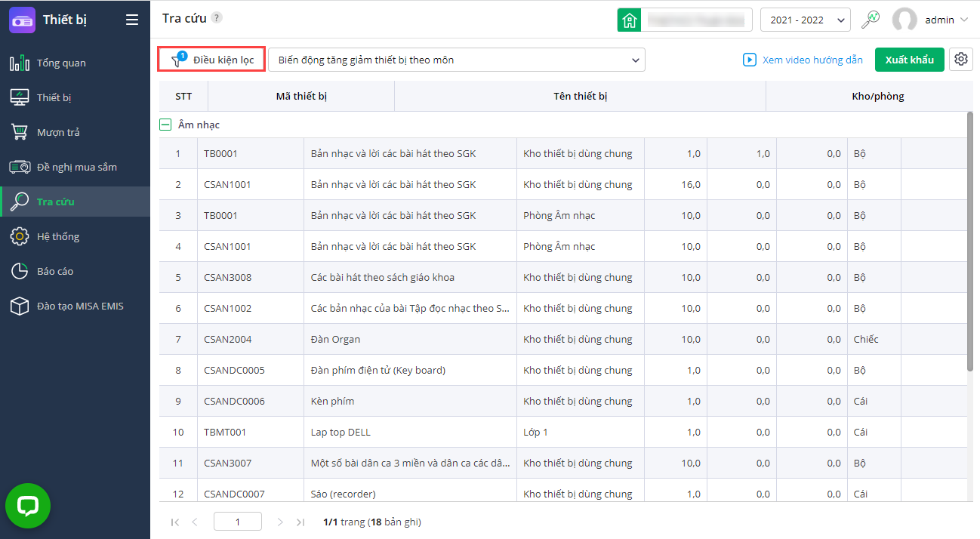Click the admin user avatar
980x539 pixels.
point(904,20)
